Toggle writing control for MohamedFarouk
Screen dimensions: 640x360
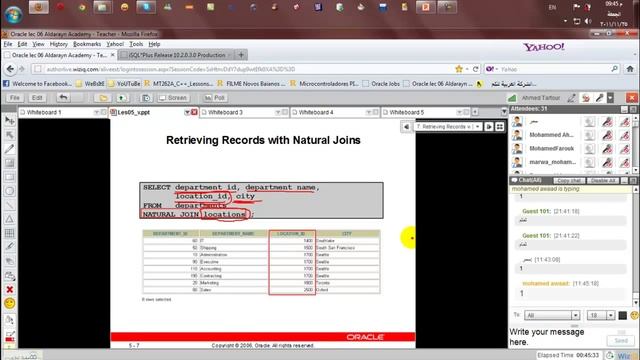624,149
